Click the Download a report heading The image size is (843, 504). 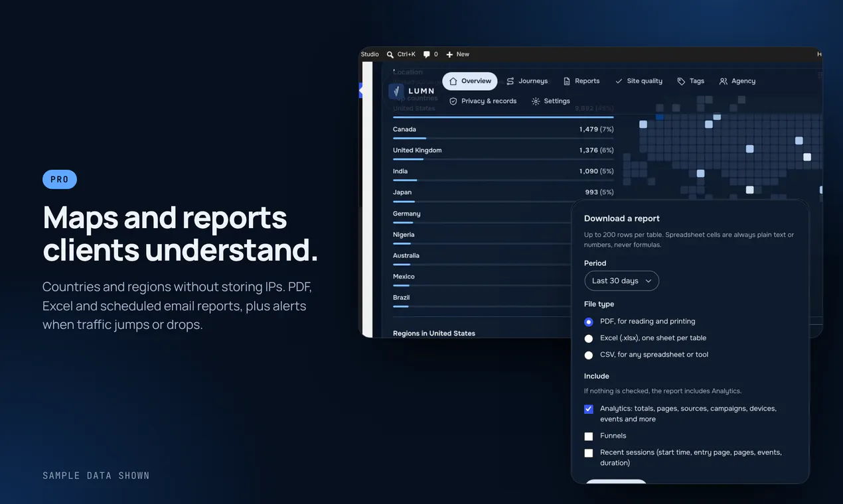(x=622, y=218)
